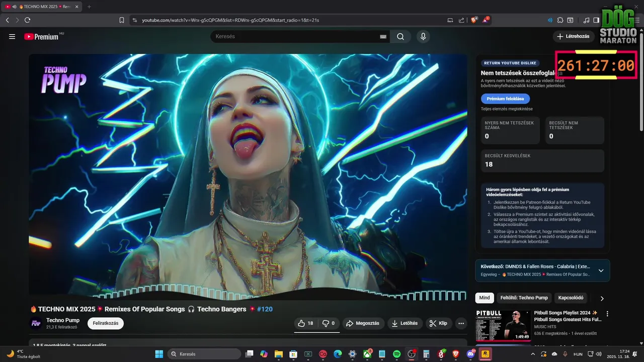Open Pitbull Songs Playlist 2024 title
Screen dimensions: 644x362
[568, 316]
